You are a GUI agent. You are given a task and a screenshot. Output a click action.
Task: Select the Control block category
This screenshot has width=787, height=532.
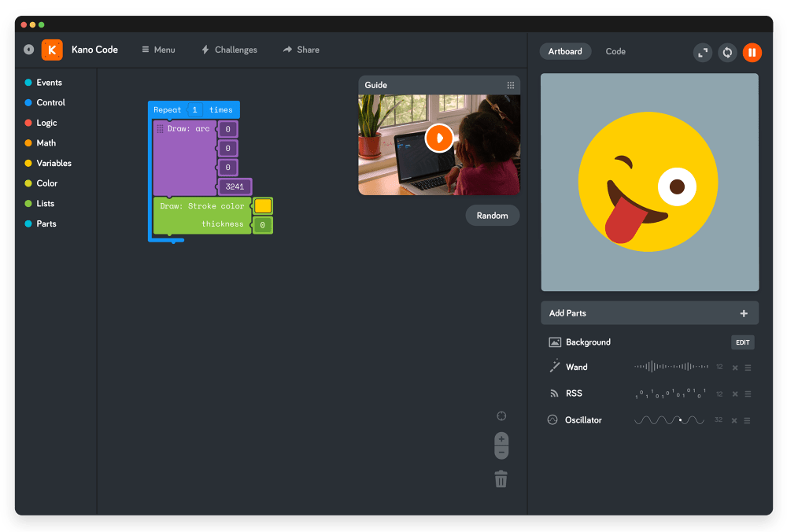pyautogui.click(x=45, y=102)
